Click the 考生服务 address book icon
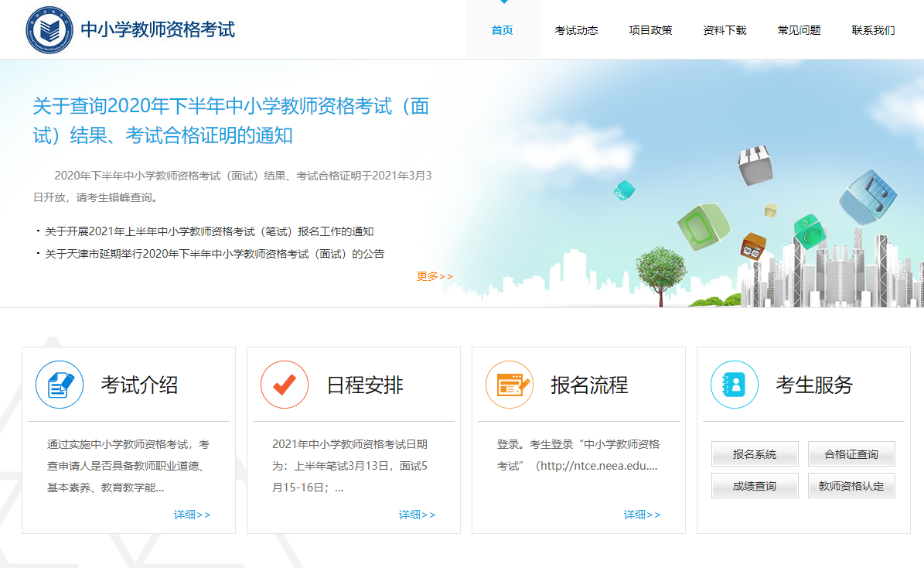This screenshot has height=568, width=924. coord(735,385)
